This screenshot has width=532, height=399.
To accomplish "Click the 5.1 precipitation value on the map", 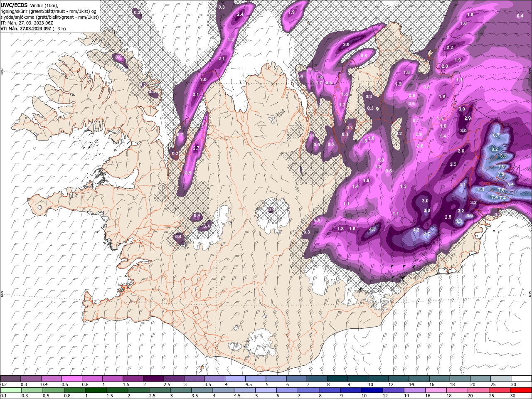I will (481, 190).
